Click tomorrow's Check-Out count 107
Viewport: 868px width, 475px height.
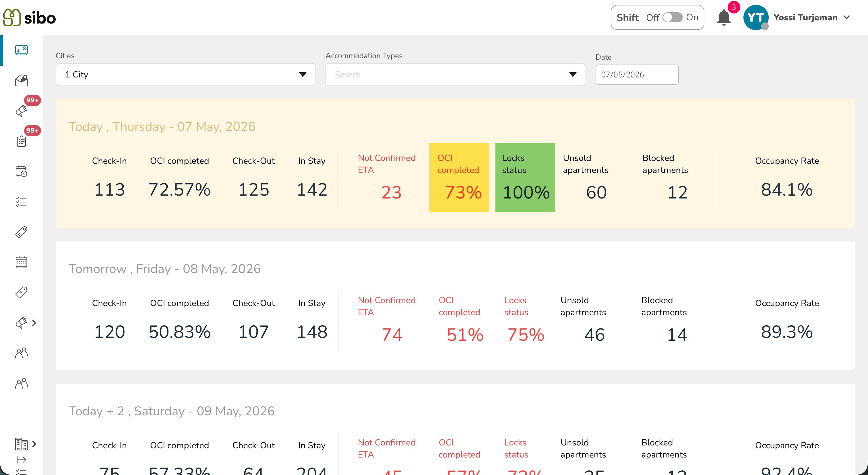(x=253, y=332)
